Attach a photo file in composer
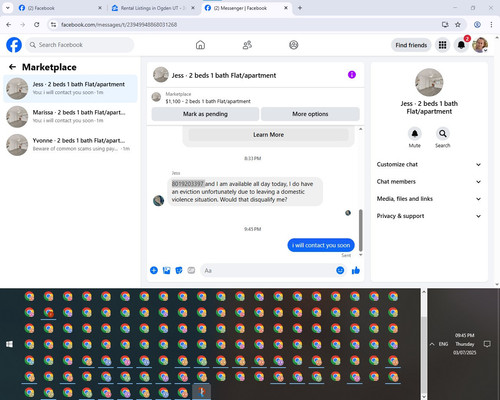 coord(166,270)
